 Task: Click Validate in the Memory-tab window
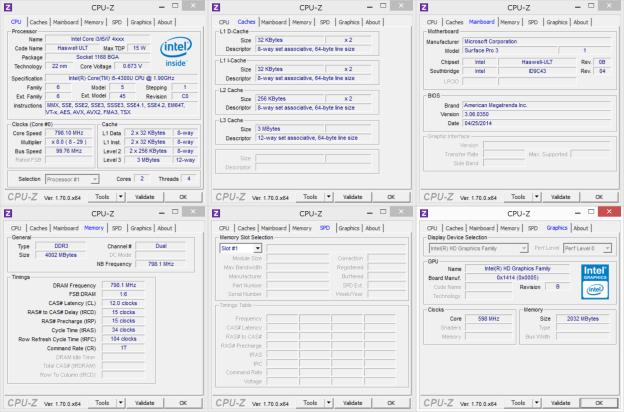144,403
